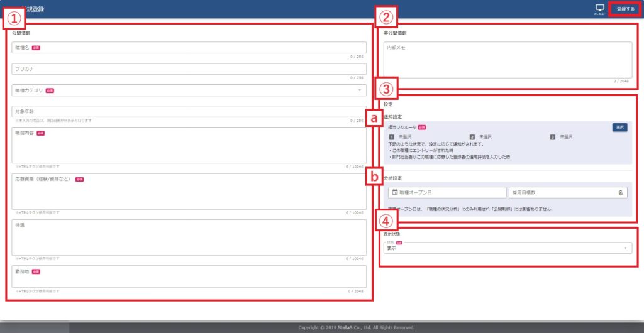Click inside the 職務内容 text area
This screenshot has height=333, width=644.
tap(189, 148)
